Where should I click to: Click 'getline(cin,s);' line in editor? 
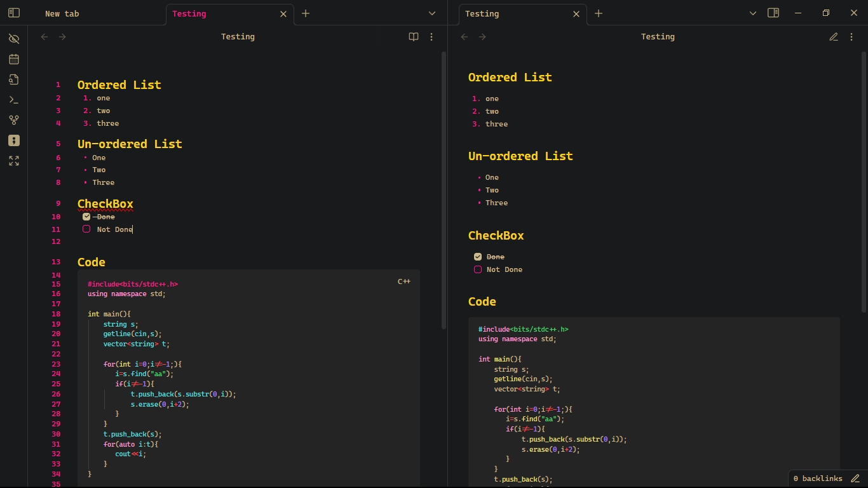[x=133, y=334]
